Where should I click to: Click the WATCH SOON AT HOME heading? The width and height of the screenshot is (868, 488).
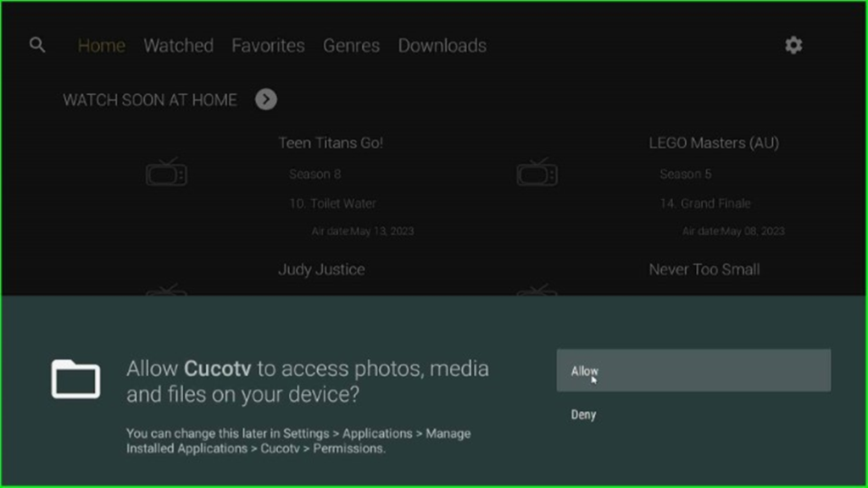pos(149,100)
